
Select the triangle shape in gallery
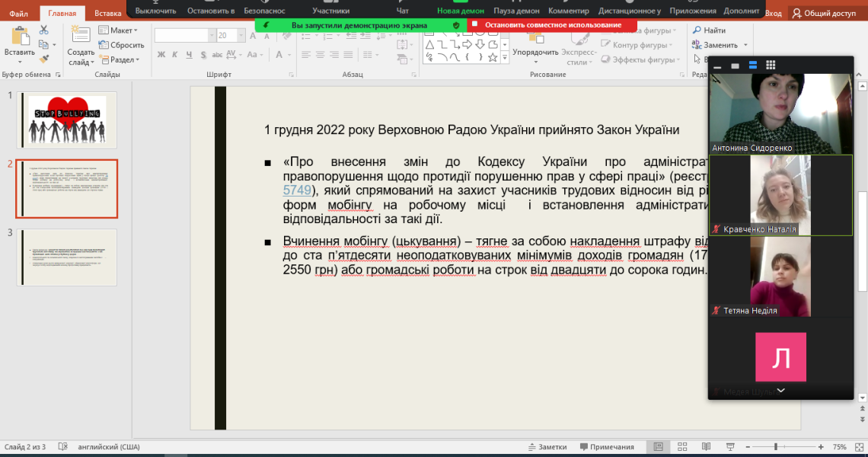(430, 44)
